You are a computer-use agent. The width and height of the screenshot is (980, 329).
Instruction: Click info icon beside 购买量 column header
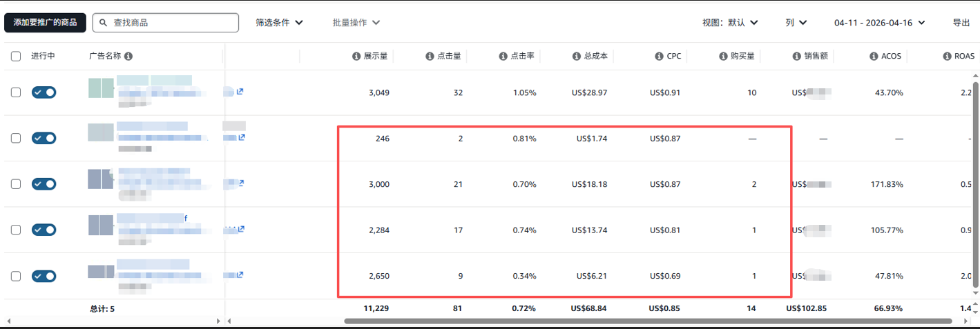tap(723, 57)
